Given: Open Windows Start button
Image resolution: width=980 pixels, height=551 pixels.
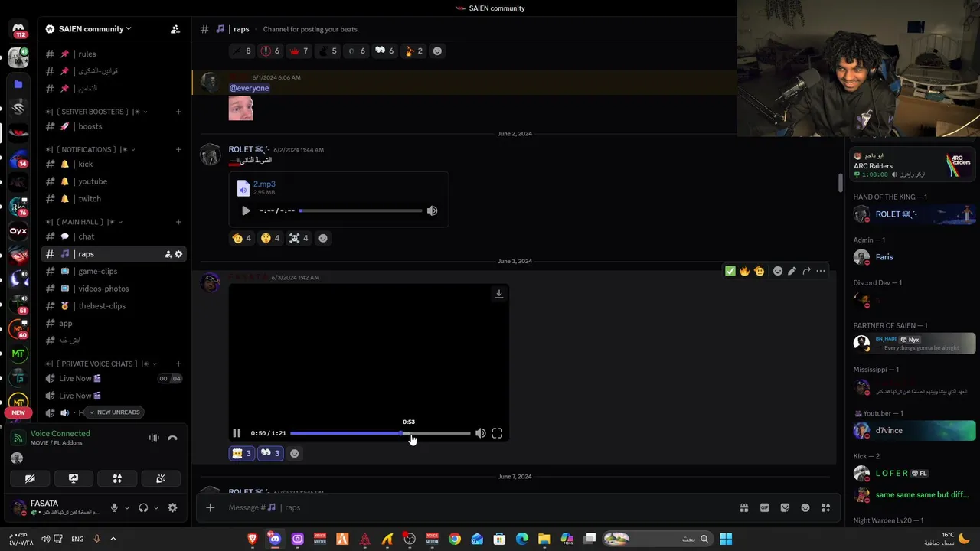Looking at the screenshot, I should pos(726,539).
